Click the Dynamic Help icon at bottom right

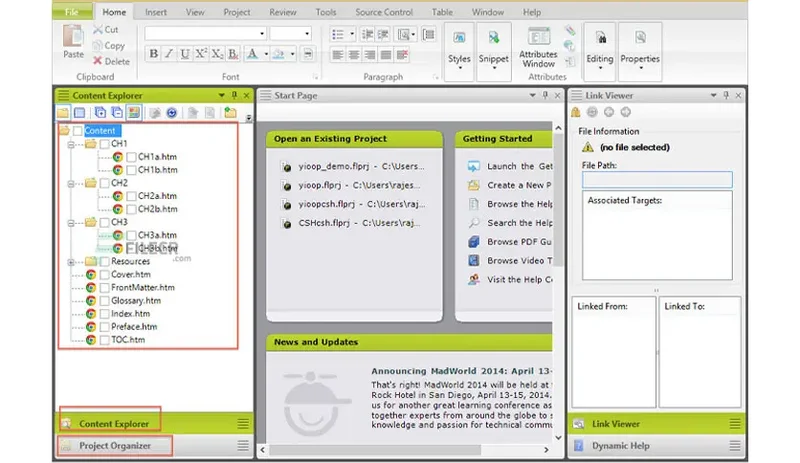579,446
